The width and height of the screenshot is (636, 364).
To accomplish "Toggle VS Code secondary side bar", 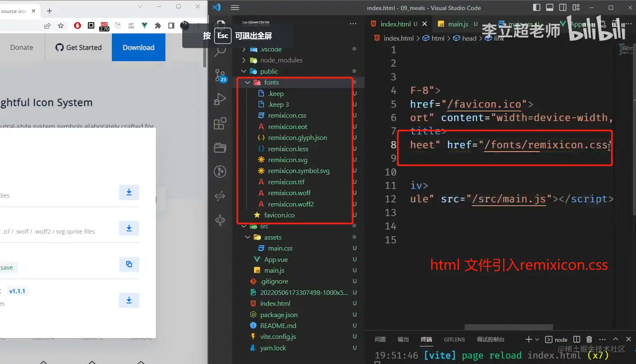I will pyautogui.click(x=563, y=8).
